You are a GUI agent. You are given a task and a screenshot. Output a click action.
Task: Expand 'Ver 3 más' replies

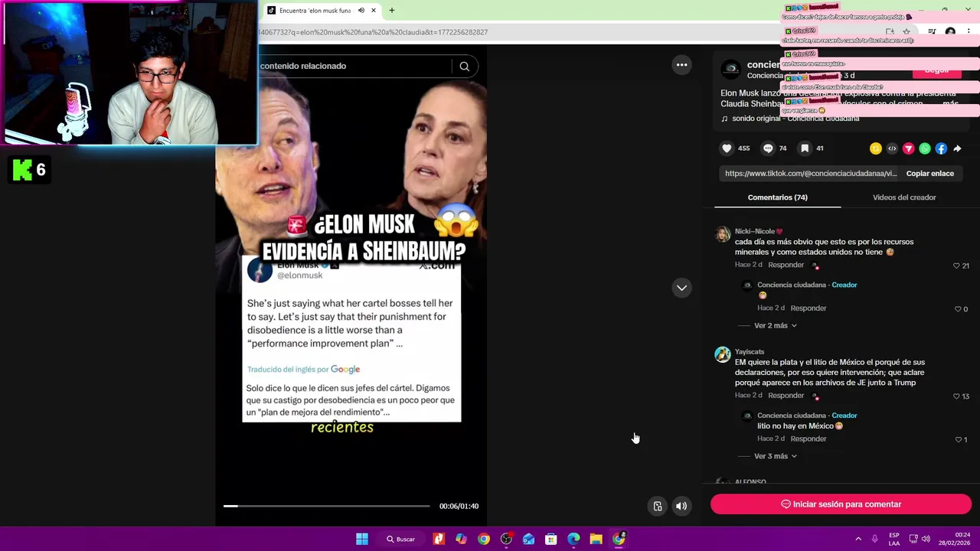pyautogui.click(x=776, y=456)
